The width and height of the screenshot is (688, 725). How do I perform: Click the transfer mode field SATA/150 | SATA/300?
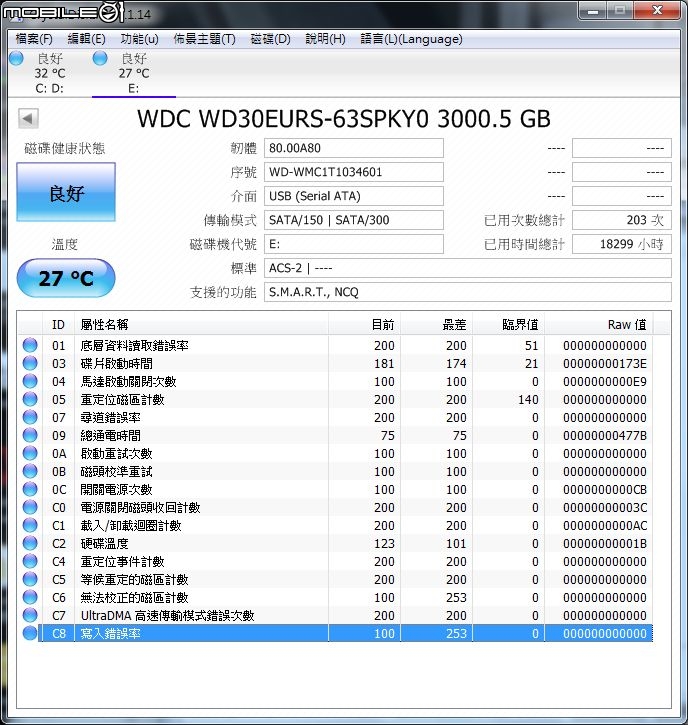pyautogui.click(x=354, y=220)
